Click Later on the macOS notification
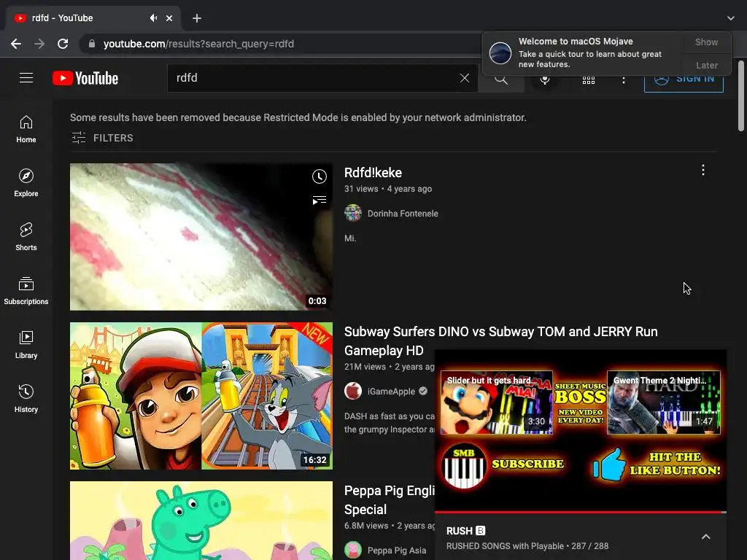 (706, 65)
